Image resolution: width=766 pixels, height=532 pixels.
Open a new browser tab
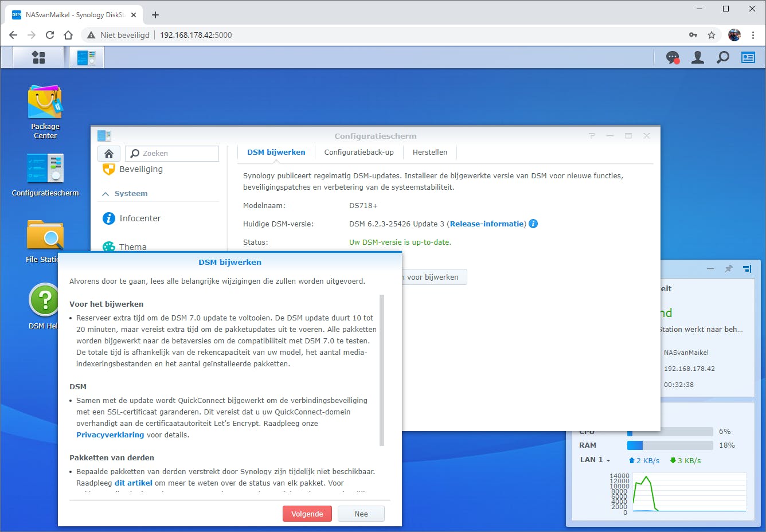pyautogui.click(x=155, y=15)
